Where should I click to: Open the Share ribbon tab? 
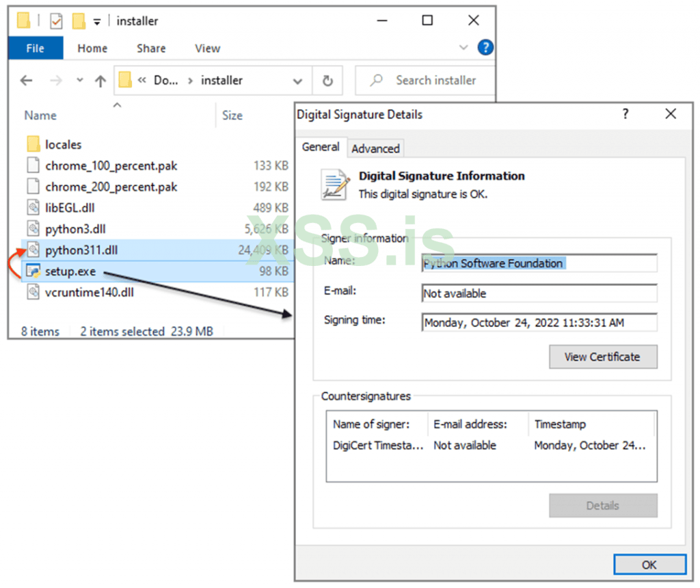[x=151, y=49]
